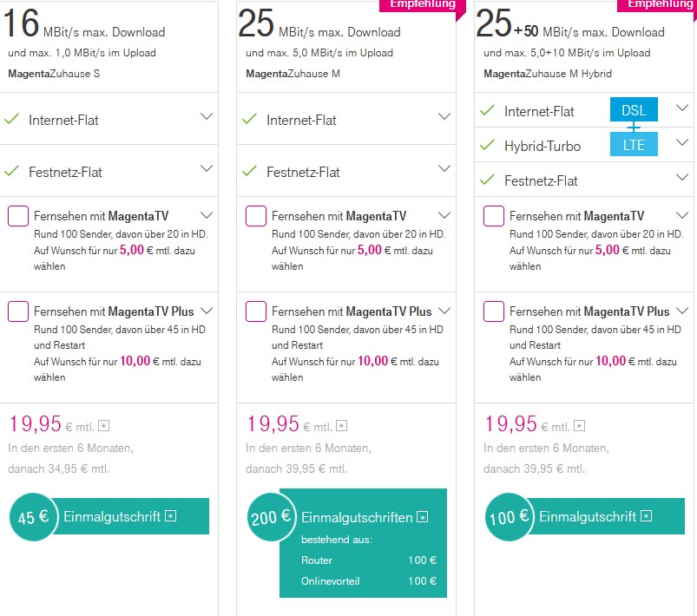Expand Internet-Flat details in MagentaZuhause S
The width and height of the screenshot is (697, 616).
[207, 116]
